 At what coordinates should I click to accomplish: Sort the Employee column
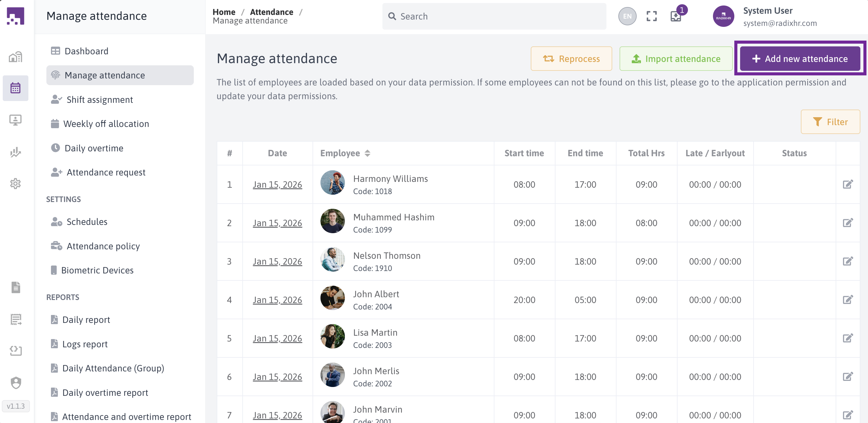click(x=367, y=153)
